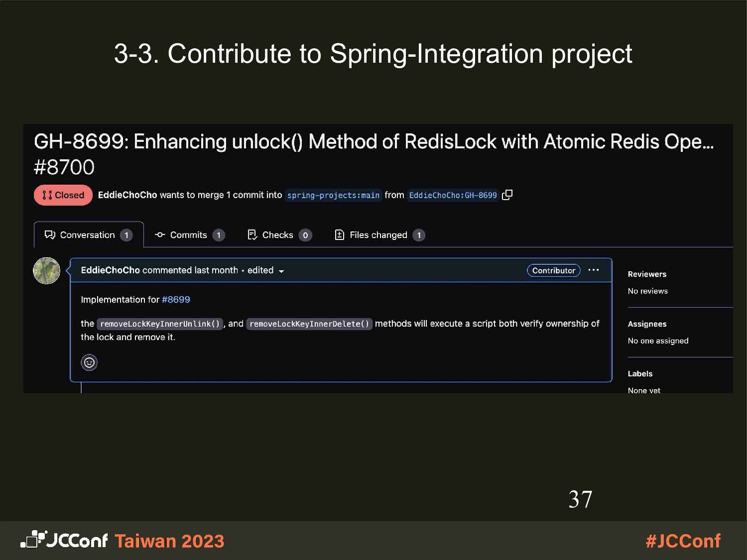Click the #JCConf hashtag in footer
Image resolution: width=747 pixels, height=560 pixels.
pos(683,541)
